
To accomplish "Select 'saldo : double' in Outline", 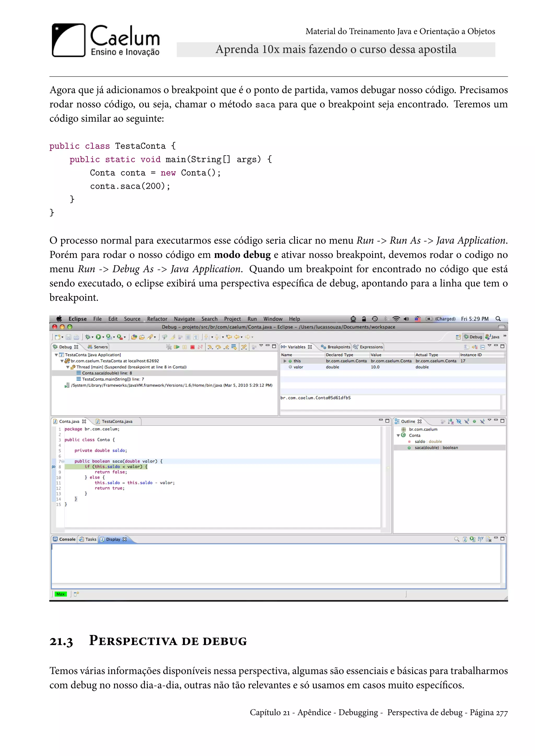I will pos(428,441).
